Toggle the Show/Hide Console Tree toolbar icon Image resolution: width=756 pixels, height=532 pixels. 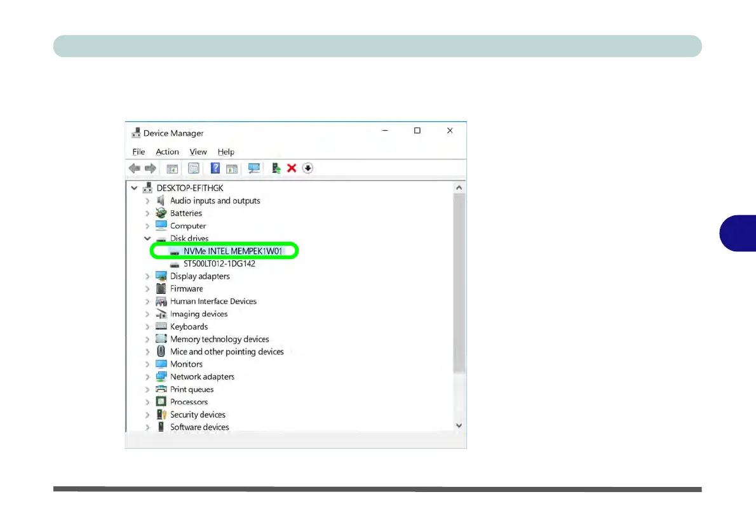172,169
